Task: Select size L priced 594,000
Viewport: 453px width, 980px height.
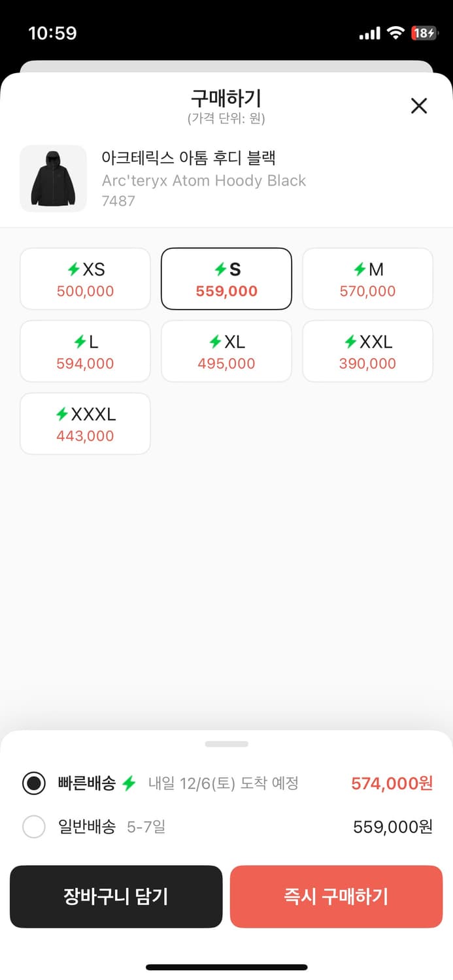Action: coord(85,351)
